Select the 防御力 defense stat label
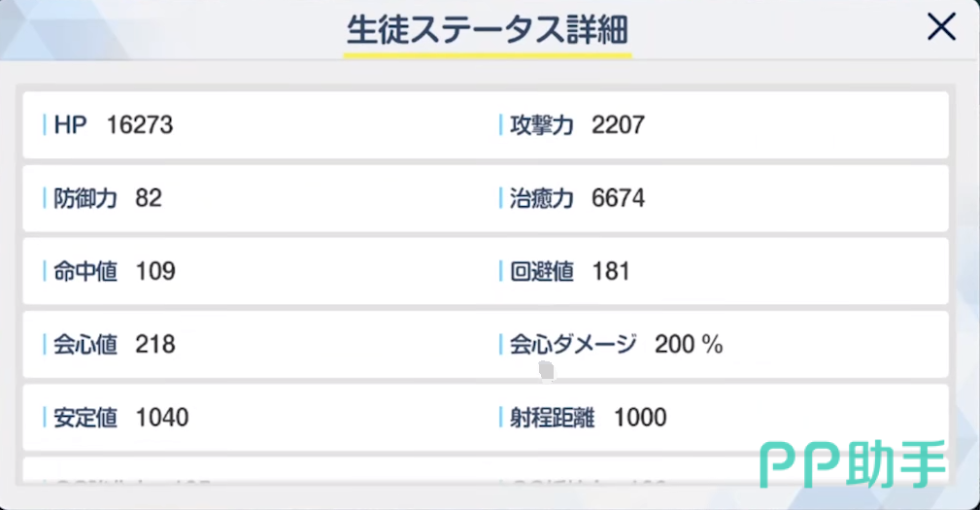The height and width of the screenshot is (510, 980). [x=85, y=198]
